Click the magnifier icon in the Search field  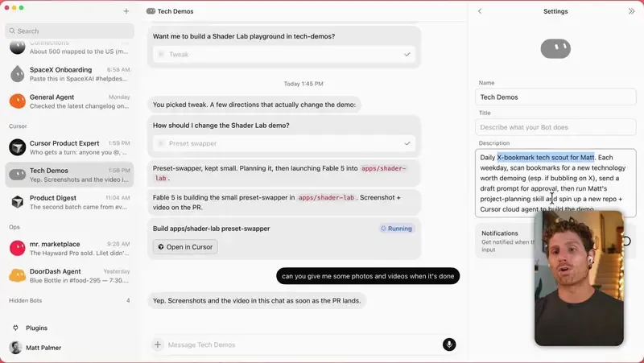[x=12, y=31]
